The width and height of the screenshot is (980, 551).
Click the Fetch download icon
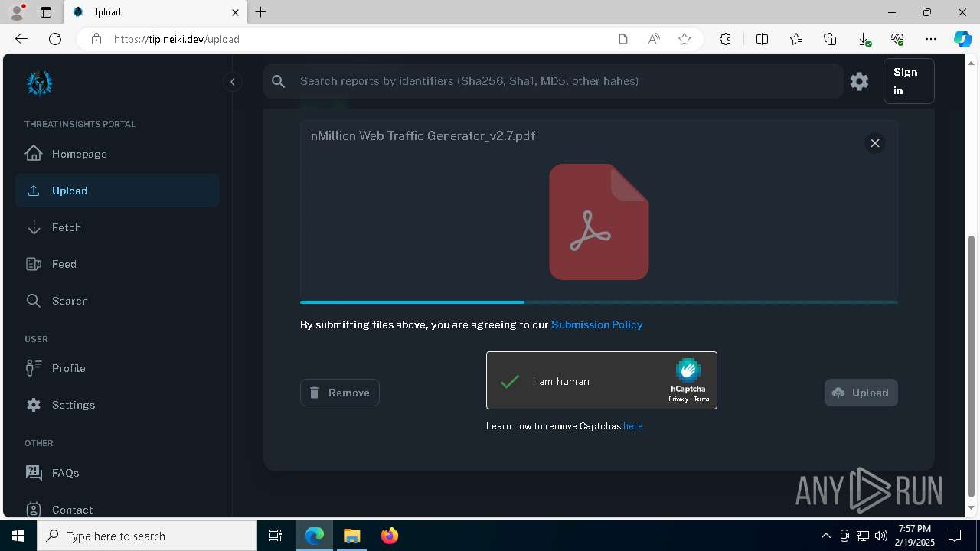click(34, 227)
